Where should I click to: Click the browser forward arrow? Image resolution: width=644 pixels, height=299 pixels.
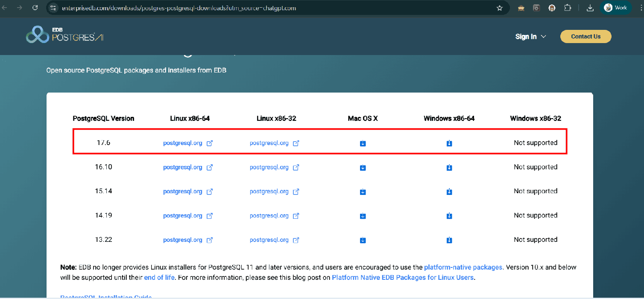coord(19,8)
